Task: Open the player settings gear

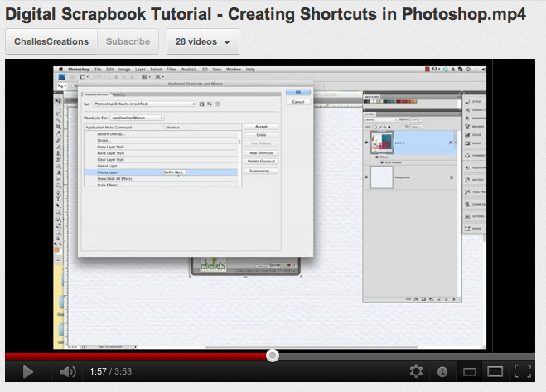Action: [416, 371]
